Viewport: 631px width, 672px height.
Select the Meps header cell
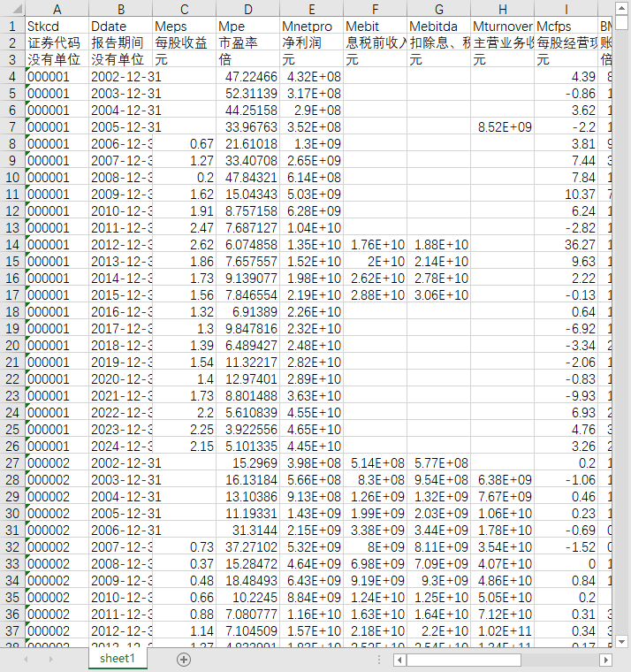[x=184, y=27]
